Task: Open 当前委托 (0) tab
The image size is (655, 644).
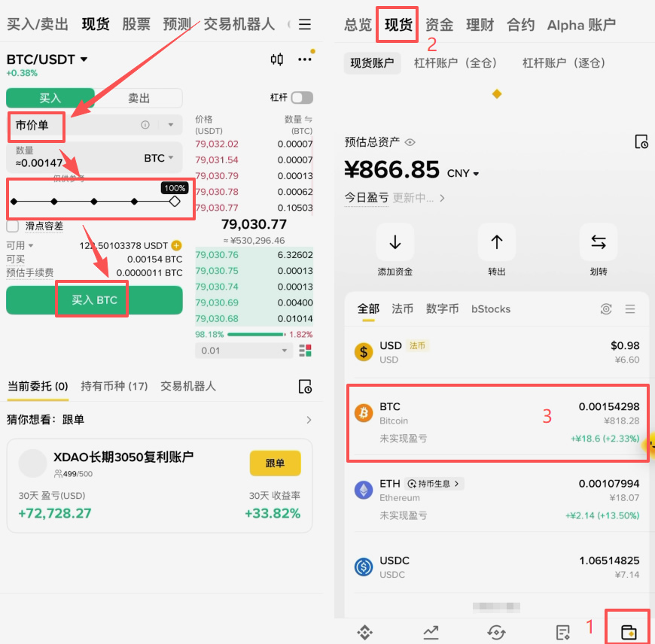Action: (x=38, y=386)
